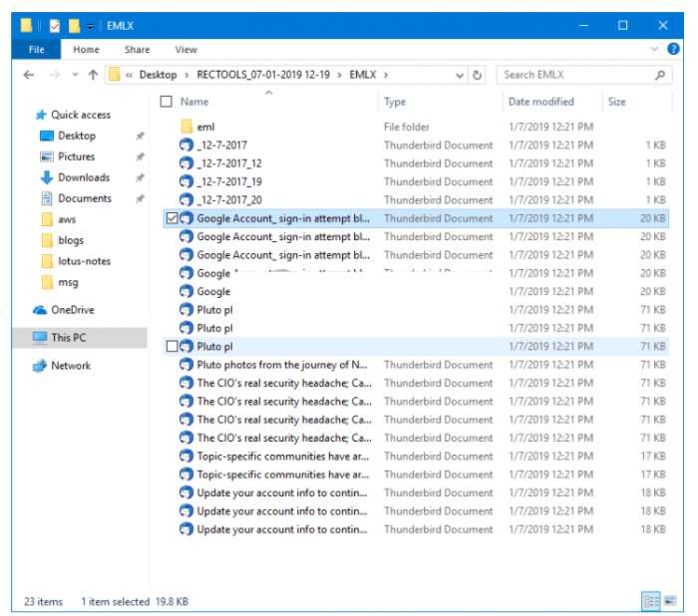The width and height of the screenshot is (698, 616).
Task: Click the up arrow to parent folder
Action: click(x=93, y=75)
